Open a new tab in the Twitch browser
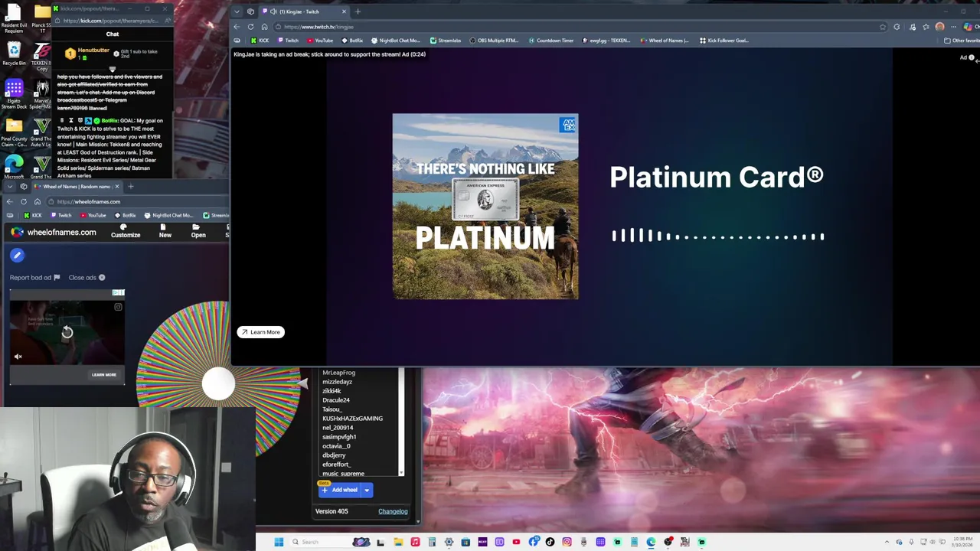The height and width of the screenshot is (551, 980). [x=358, y=11]
